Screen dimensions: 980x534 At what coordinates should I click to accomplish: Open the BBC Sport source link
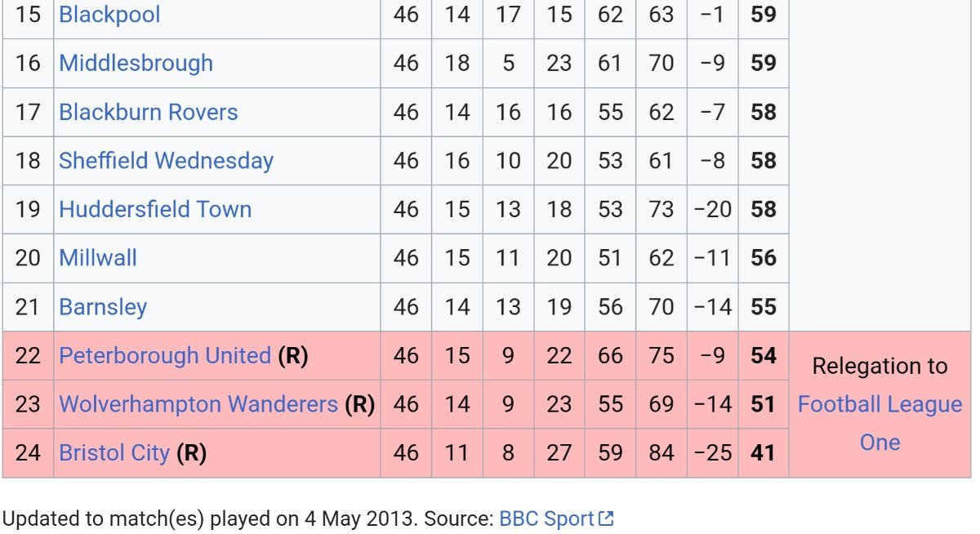coord(546,518)
